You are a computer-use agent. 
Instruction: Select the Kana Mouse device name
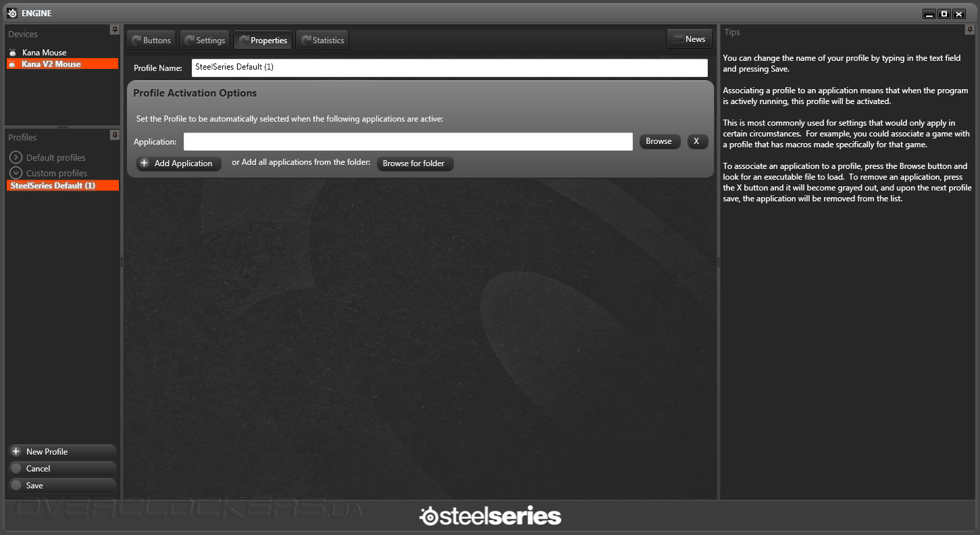pyautogui.click(x=45, y=53)
